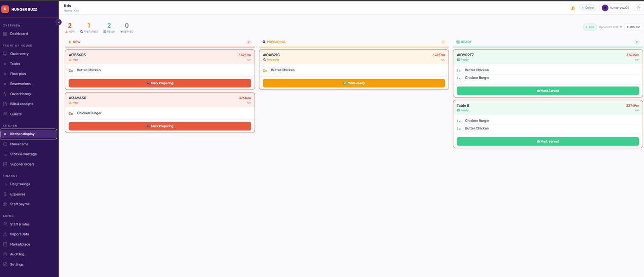This screenshot has height=277, width=644.
Task: Click the PREPARING column count badge
Action: pos(443,42)
